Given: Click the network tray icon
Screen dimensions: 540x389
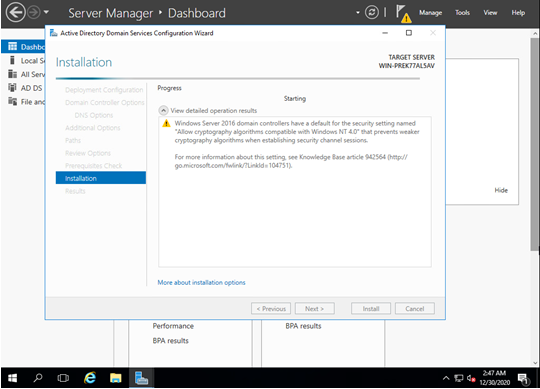Looking at the screenshot, I should coord(458,378).
